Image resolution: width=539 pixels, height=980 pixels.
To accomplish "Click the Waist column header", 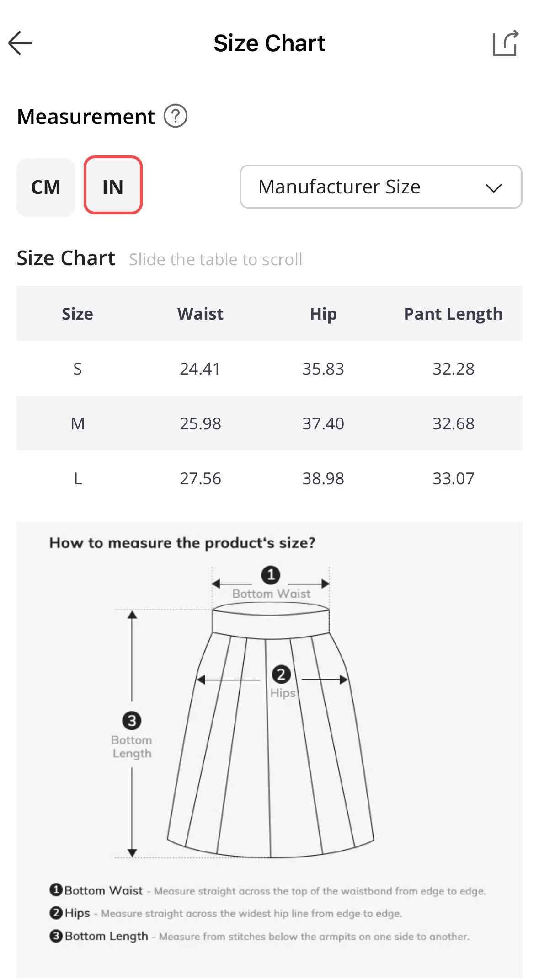I will (x=199, y=314).
